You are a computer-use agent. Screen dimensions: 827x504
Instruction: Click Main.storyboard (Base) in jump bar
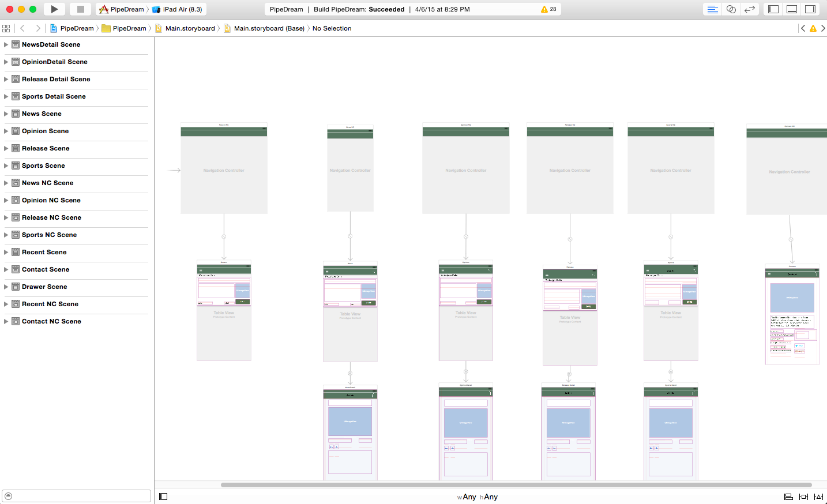[269, 28]
